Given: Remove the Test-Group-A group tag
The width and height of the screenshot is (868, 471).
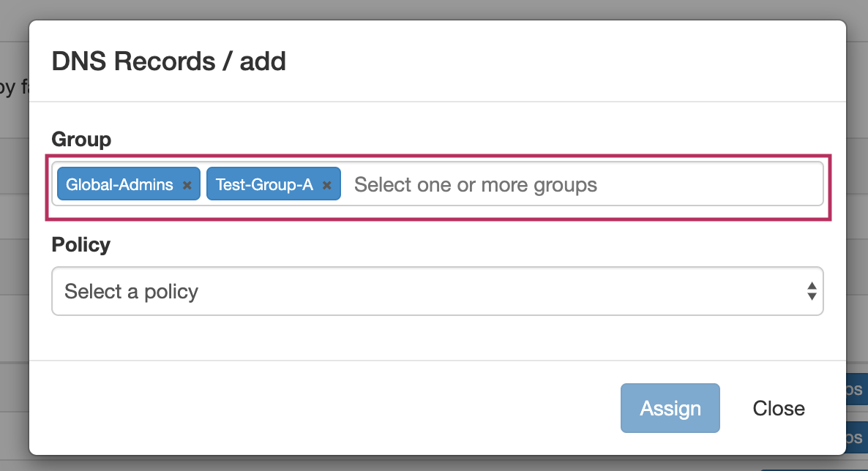Looking at the screenshot, I should click(327, 185).
